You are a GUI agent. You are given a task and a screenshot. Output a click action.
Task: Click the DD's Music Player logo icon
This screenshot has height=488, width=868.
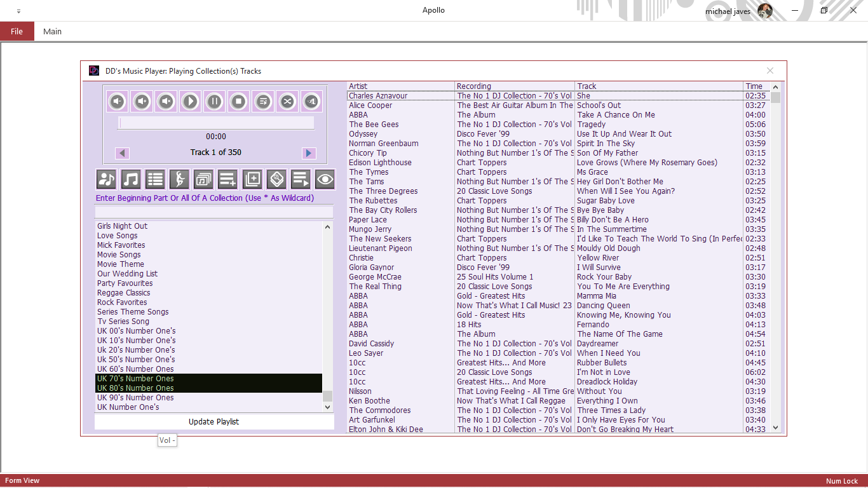click(x=94, y=71)
